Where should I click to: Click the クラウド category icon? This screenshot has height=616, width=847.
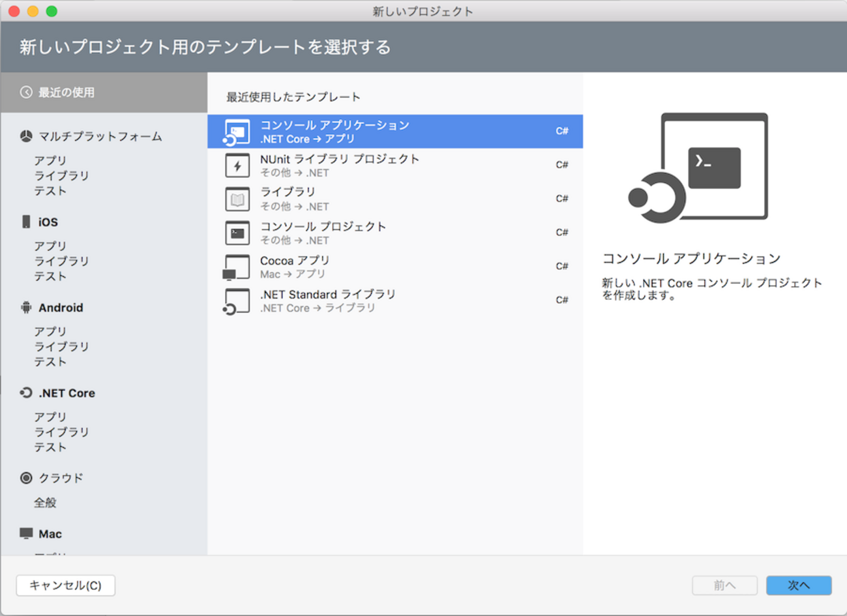(26, 478)
